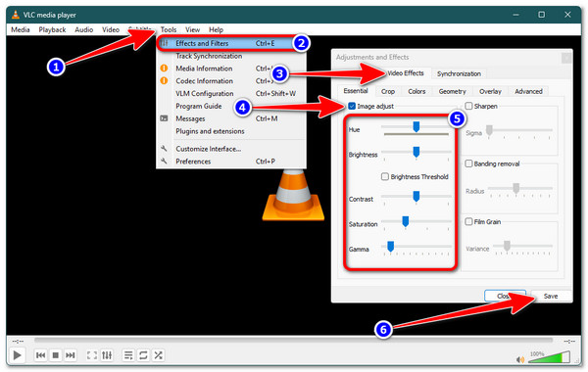The image size is (588, 372).
Task: Click VLC cone icon in title bar
Action: pos(16,15)
